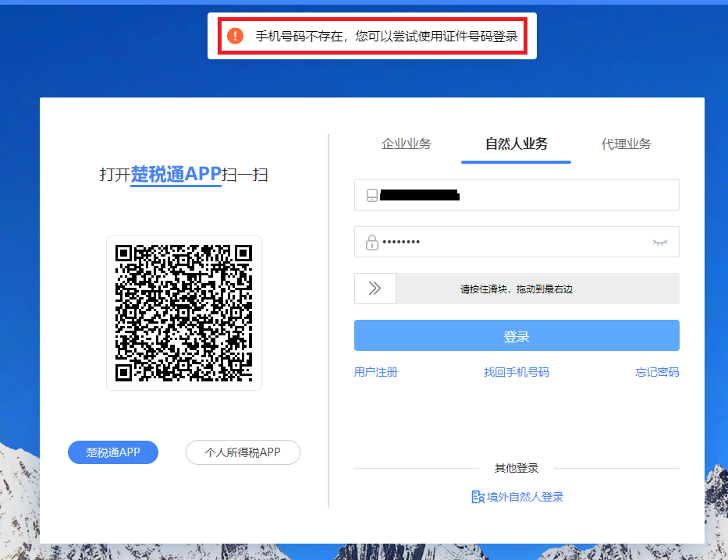Click the QR code image
The width and height of the screenshot is (728, 560).
[184, 313]
